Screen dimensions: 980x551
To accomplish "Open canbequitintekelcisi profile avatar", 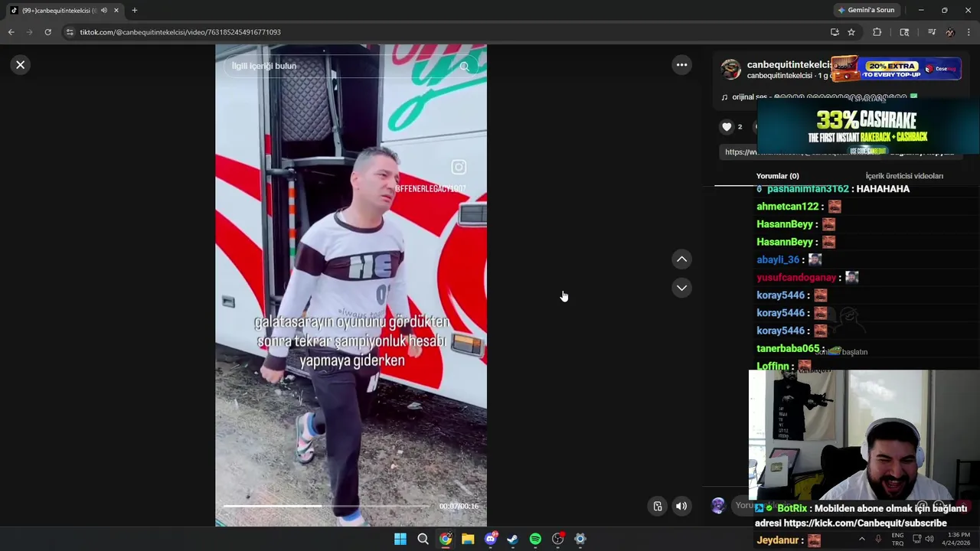I will [730, 70].
